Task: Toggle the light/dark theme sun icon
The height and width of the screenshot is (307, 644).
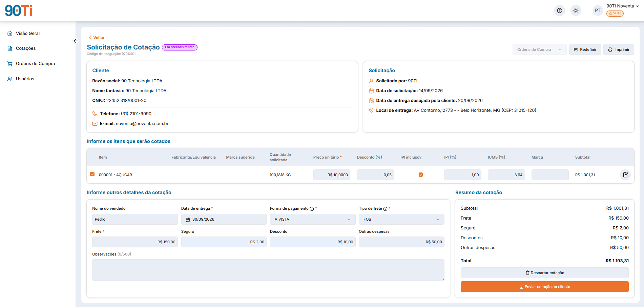Action: (x=576, y=11)
